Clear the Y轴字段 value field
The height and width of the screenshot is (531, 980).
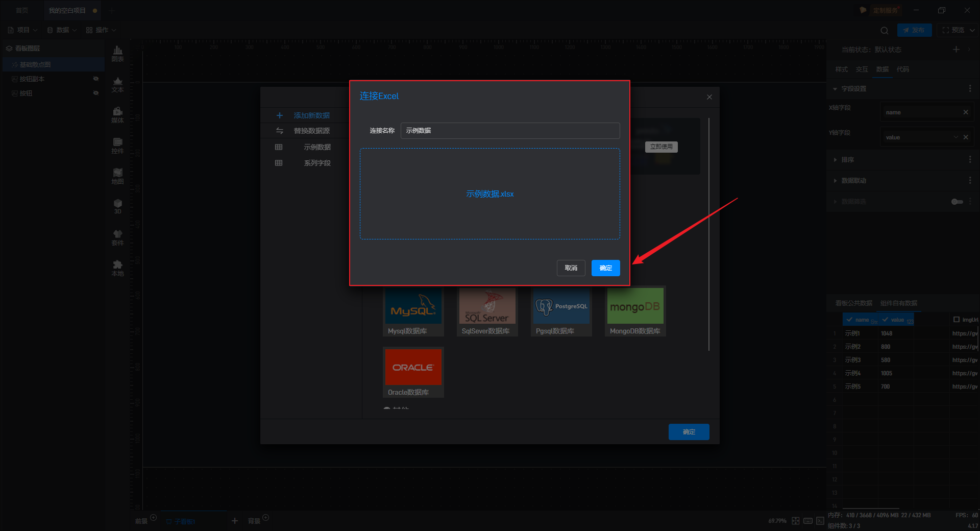click(966, 137)
